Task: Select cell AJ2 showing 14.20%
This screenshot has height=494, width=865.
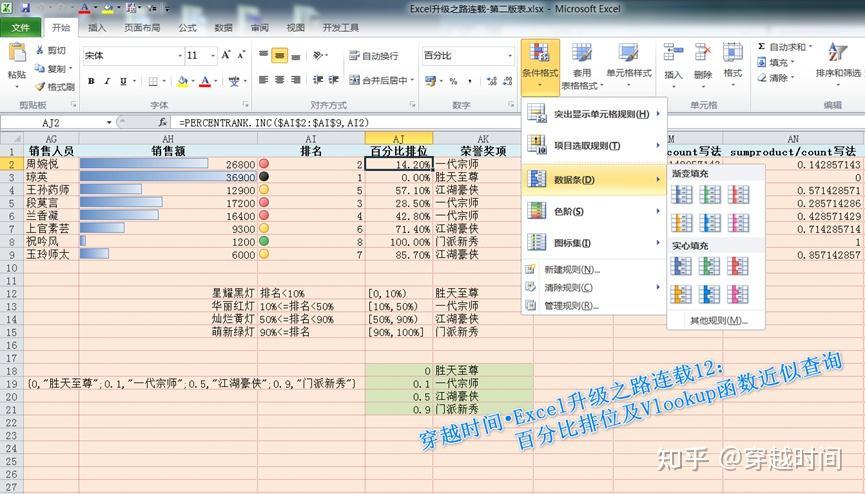Action: (x=398, y=164)
